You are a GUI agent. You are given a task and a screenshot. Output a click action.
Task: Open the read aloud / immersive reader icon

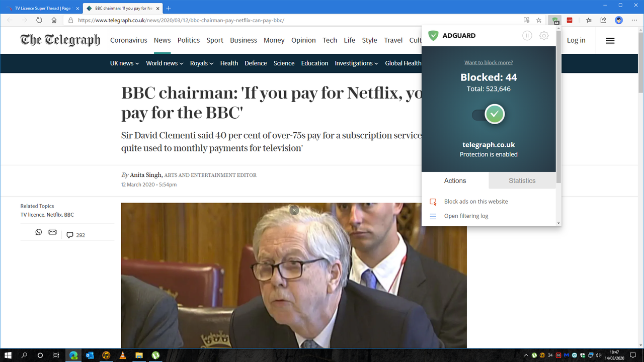pos(526,21)
